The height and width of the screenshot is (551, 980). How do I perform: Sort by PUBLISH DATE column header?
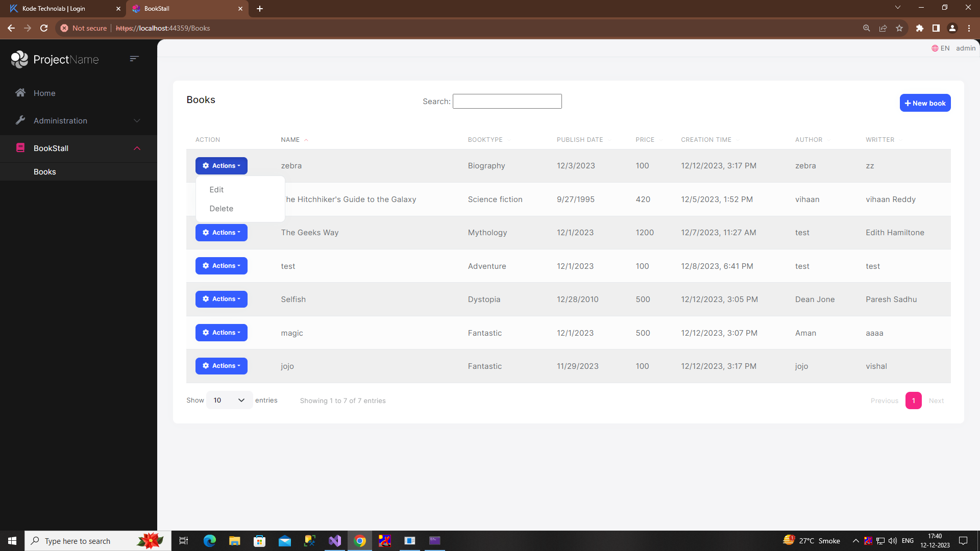[580, 140]
